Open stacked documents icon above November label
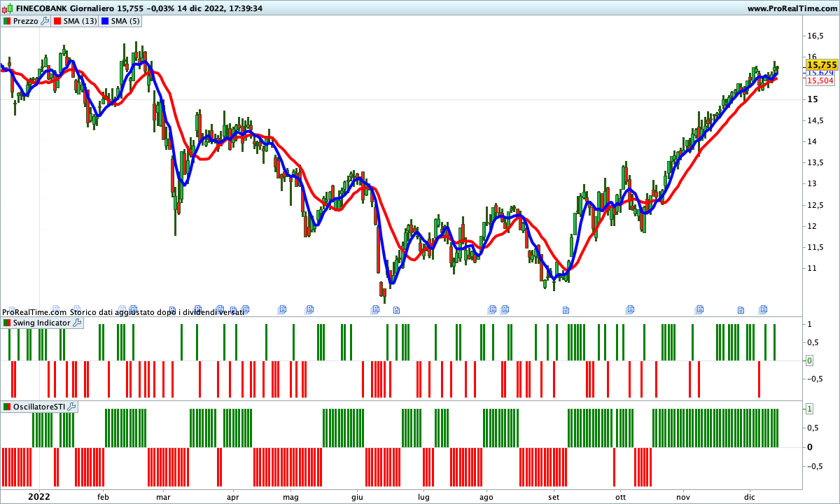Screen dimensions: 840x504 699,309
